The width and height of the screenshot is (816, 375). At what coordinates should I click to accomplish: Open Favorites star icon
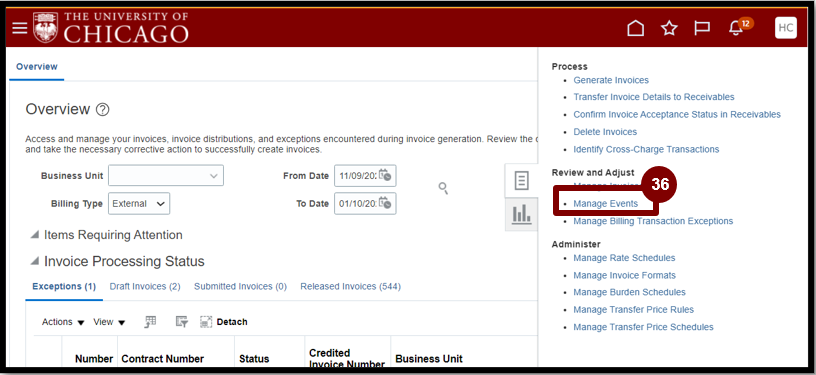coord(669,28)
